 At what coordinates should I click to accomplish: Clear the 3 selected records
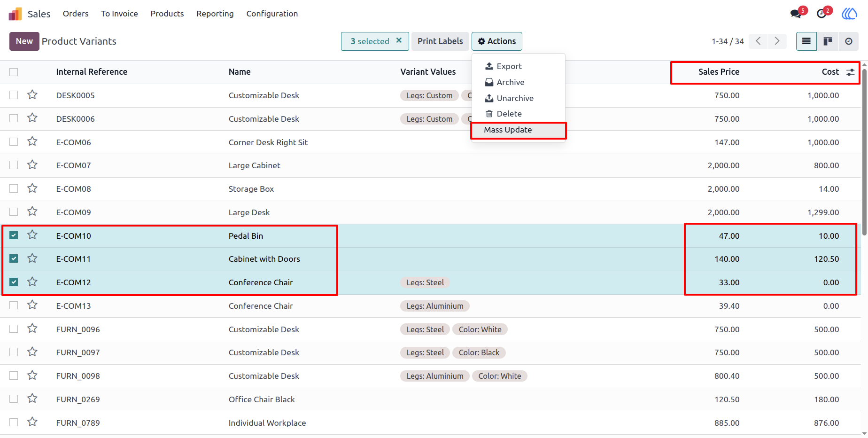(399, 40)
